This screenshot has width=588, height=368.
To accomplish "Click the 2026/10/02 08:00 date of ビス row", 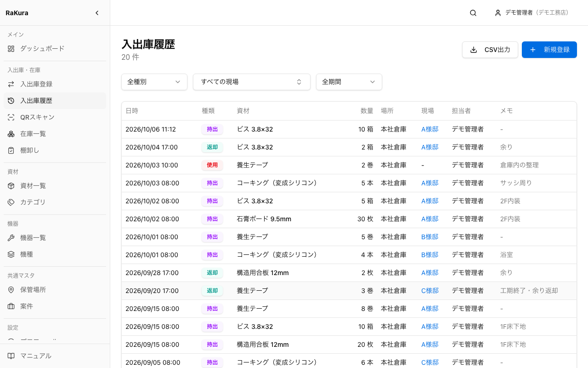I will [x=152, y=201].
